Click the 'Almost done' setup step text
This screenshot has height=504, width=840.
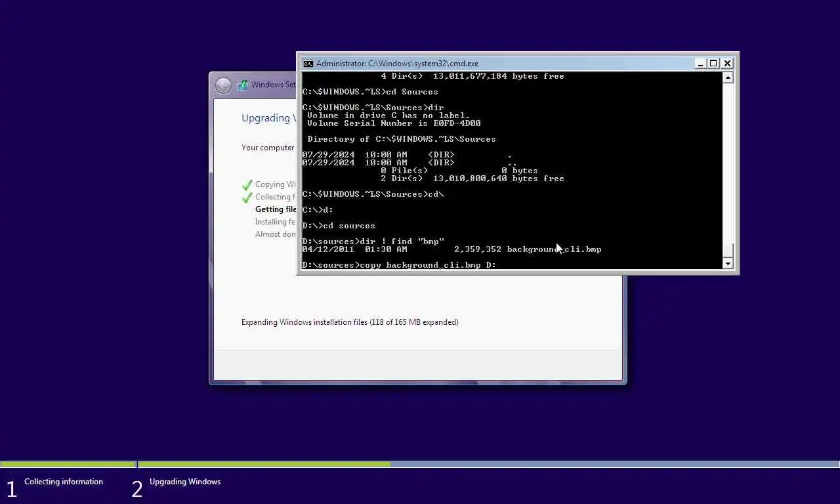click(x=276, y=234)
